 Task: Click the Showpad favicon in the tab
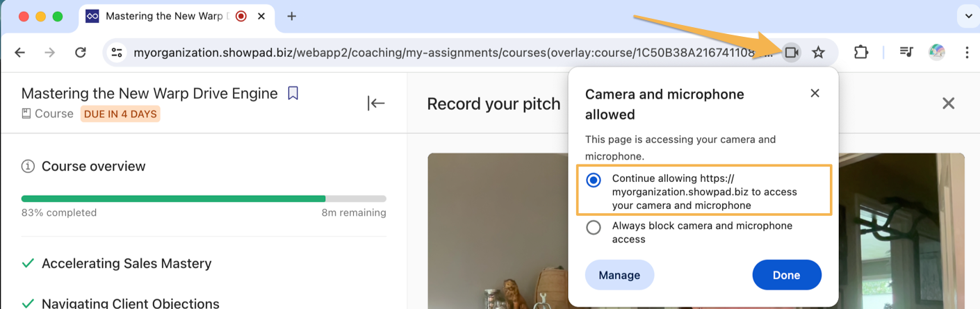pyautogui.click(x=92, y=16)
